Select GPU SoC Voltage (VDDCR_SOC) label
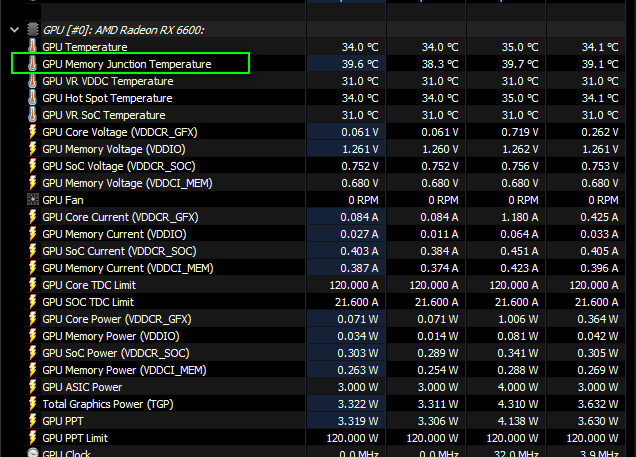 pos(119,166)
